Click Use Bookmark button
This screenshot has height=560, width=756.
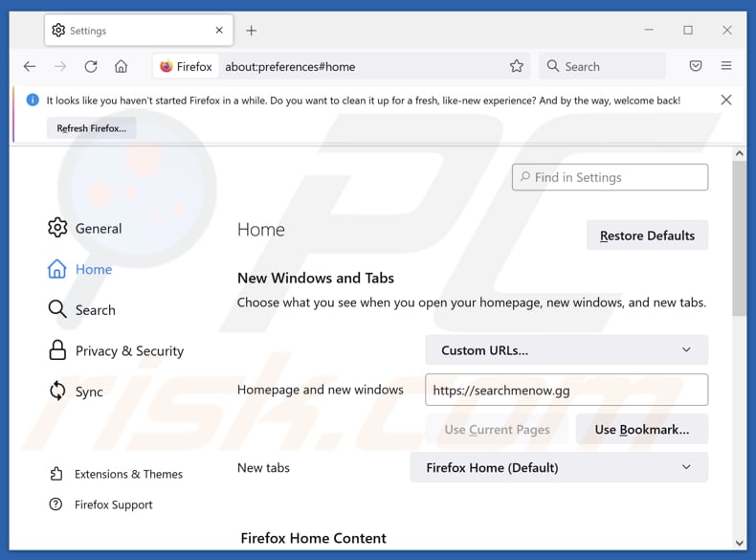[x=642, y=429]
